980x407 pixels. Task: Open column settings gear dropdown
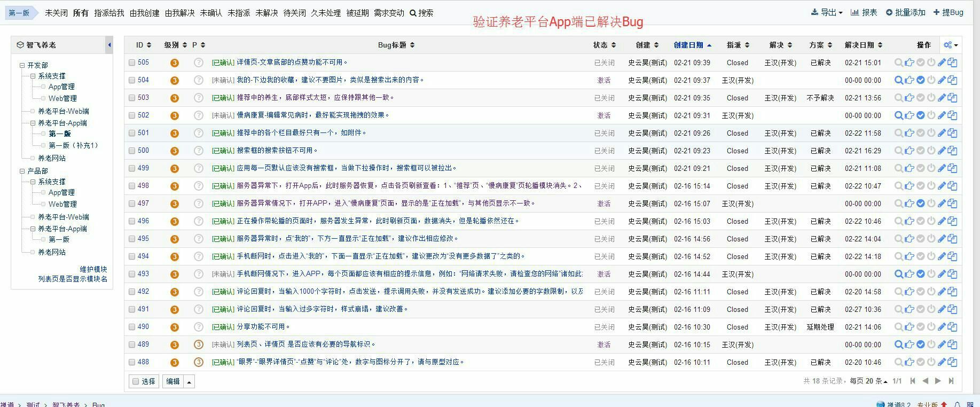click(951, 45)
